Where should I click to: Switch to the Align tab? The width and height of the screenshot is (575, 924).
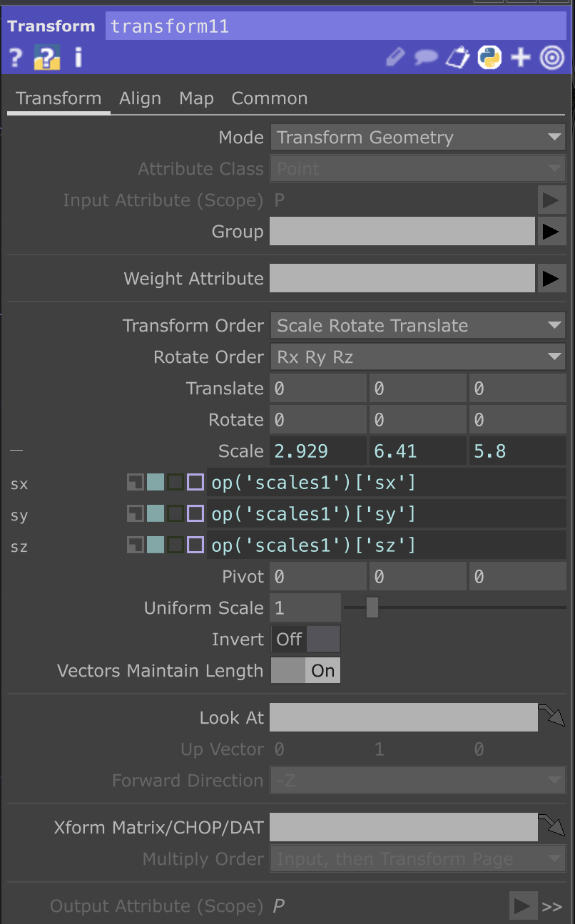[x=140, y=98]
